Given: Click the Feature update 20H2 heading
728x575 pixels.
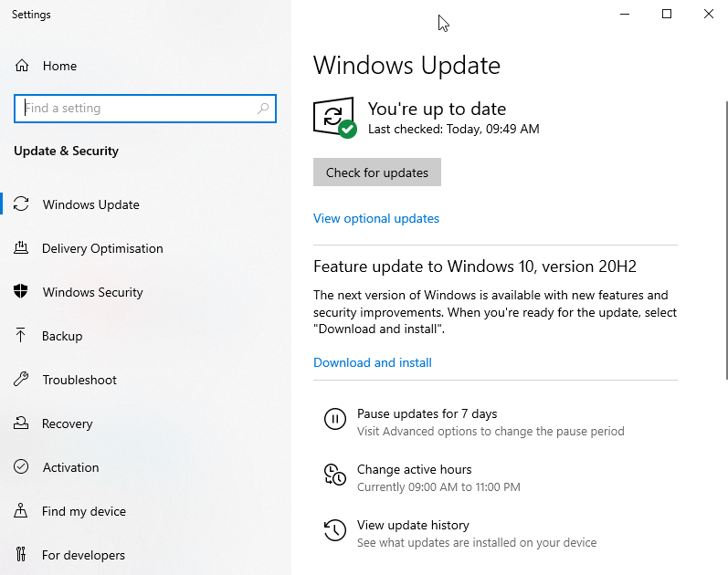Looking at the screenshot, I should 474,267.
